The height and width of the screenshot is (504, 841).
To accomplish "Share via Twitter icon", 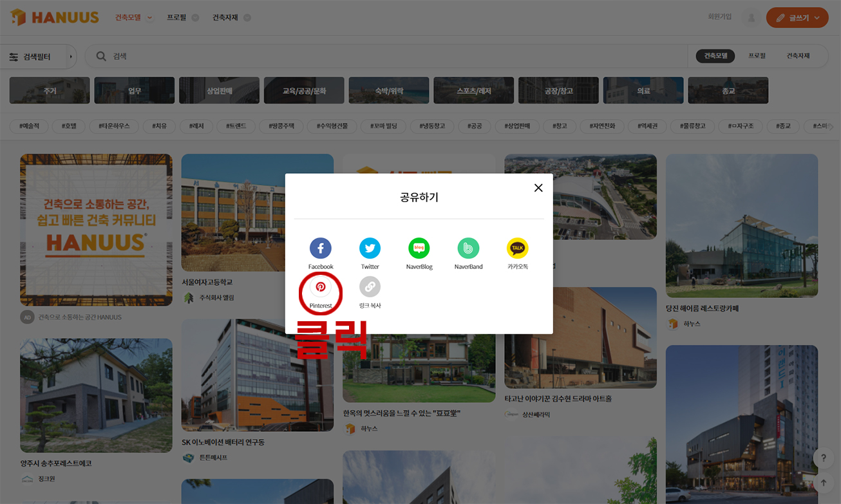I will (370, 248).
